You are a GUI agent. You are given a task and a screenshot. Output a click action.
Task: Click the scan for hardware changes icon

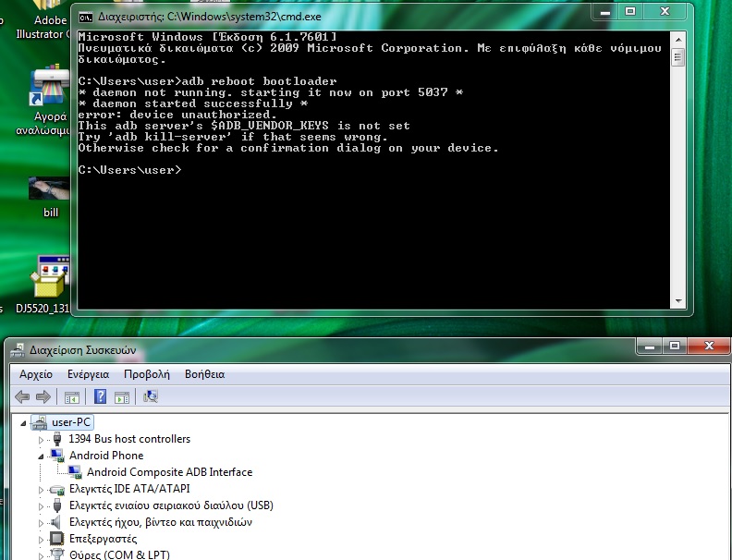click(151, 397)
